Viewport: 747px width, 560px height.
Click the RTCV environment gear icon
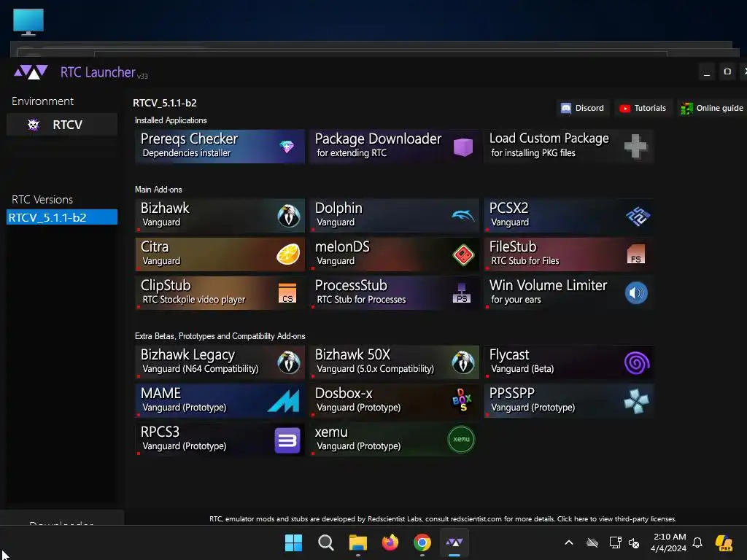click(x=34, y=125)
